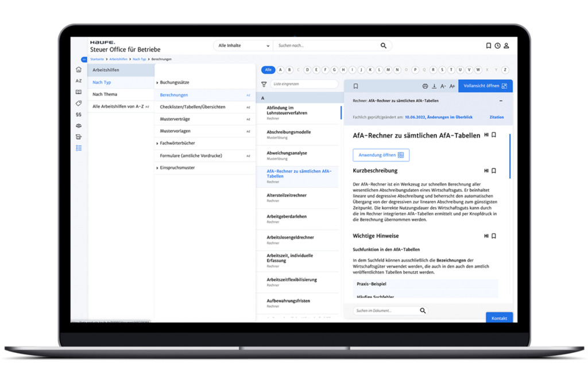This screenshot has width=588, height=385.
Task: Click the tag icon in the left sidebar
Action: click(79, 103)
